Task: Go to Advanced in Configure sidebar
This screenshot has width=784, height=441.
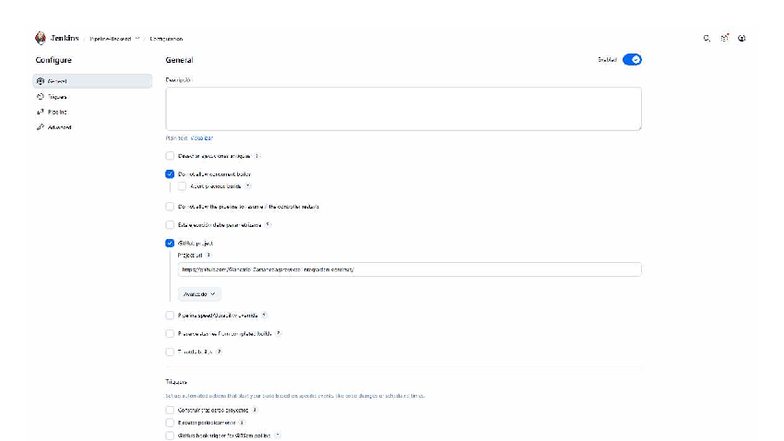Action: (x=92, y=127)
